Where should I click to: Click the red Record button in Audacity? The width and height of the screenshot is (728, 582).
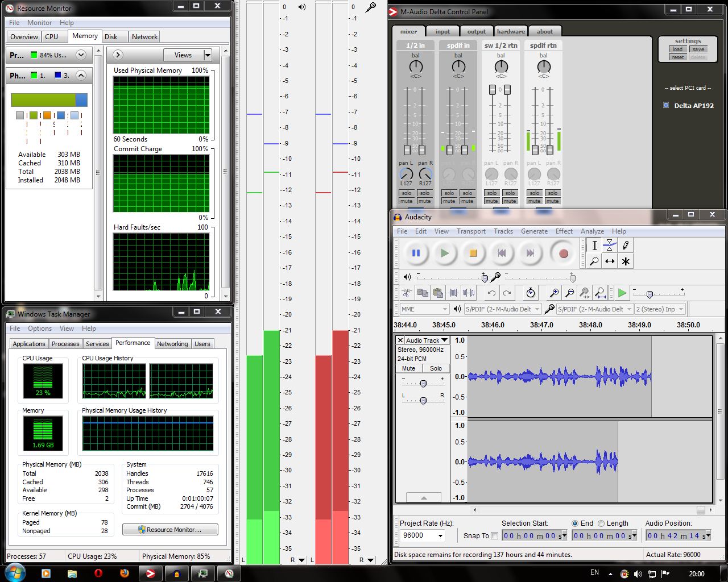[x=564, y=253]
